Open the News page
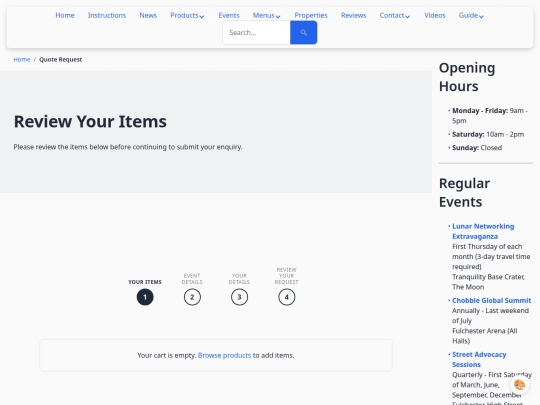540x405 pixels. [x=148, y=15]
